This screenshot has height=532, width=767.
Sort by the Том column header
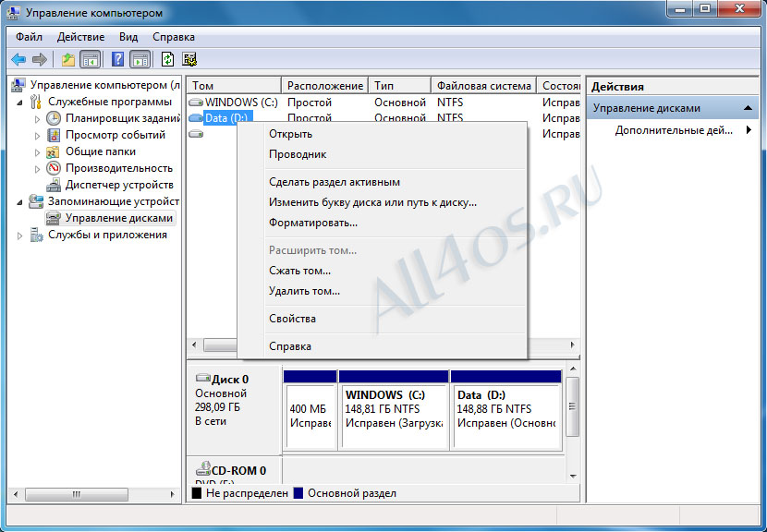[x=234, y=86]
